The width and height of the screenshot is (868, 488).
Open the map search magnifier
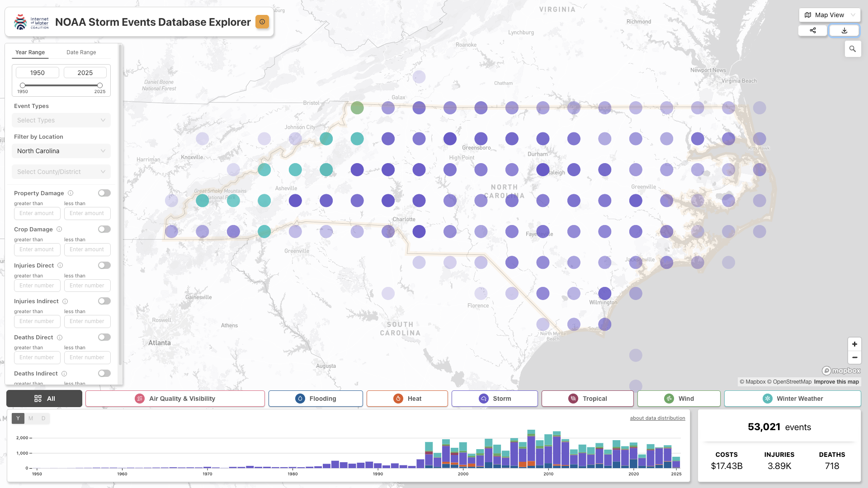853,49
